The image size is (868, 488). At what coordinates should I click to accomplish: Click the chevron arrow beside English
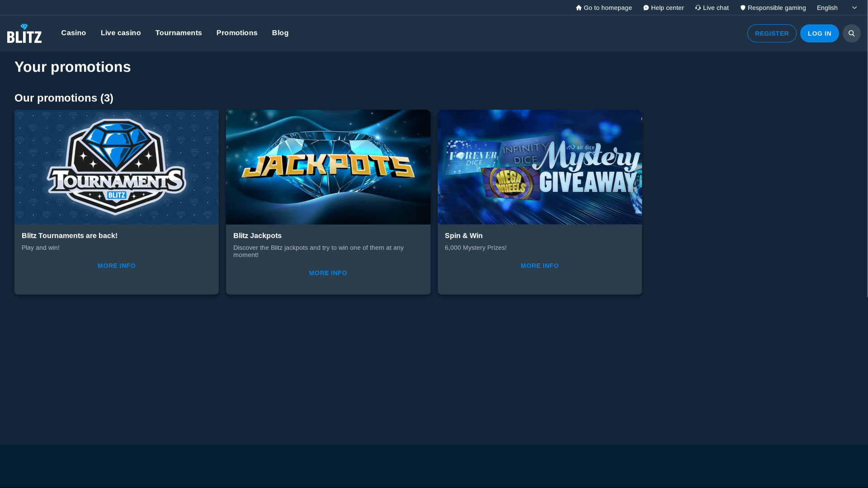854,7
